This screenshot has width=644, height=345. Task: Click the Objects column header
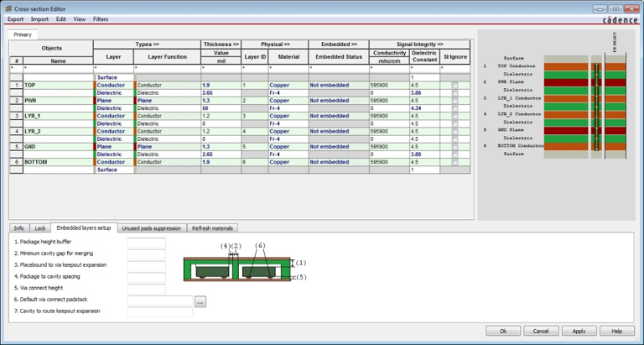[x=51, y=49]
